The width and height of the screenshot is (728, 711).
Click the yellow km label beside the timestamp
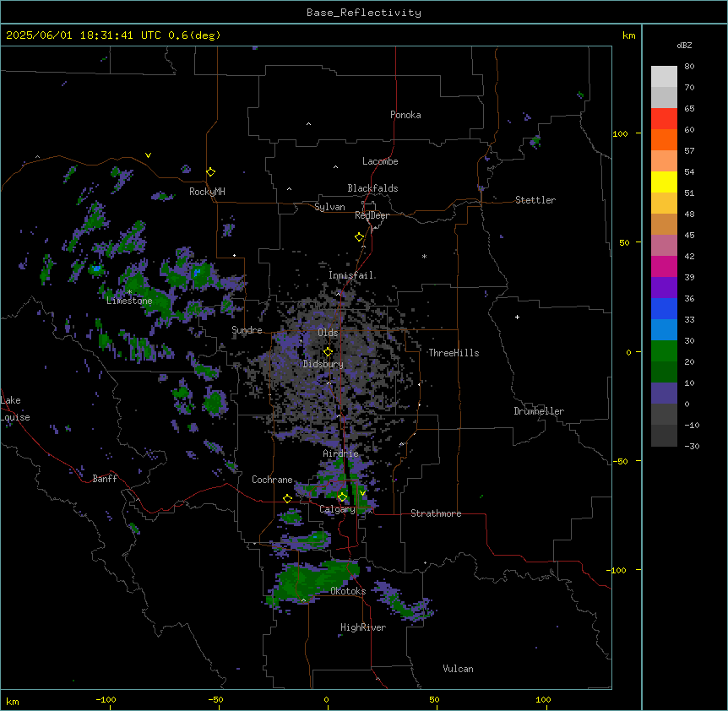click(628, 35)
